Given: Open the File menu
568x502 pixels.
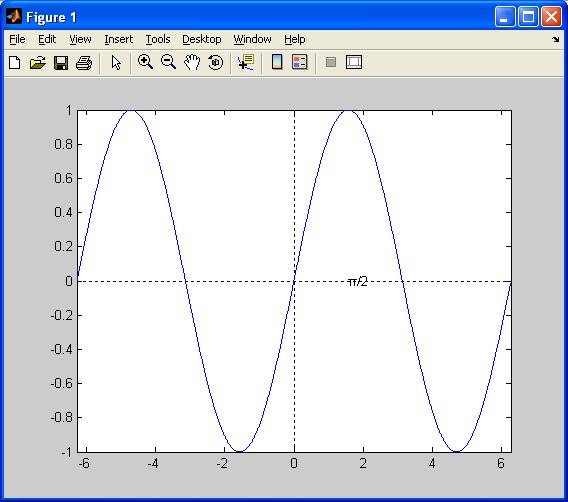Looking at the screenshot, I should 17,39.
